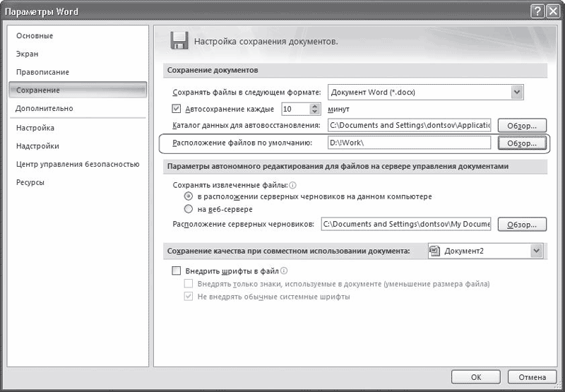This screenshot has width=565, height=392.
Task: Increase autosave minutes with up spinner arrow
Action: (x=315, y=106)
